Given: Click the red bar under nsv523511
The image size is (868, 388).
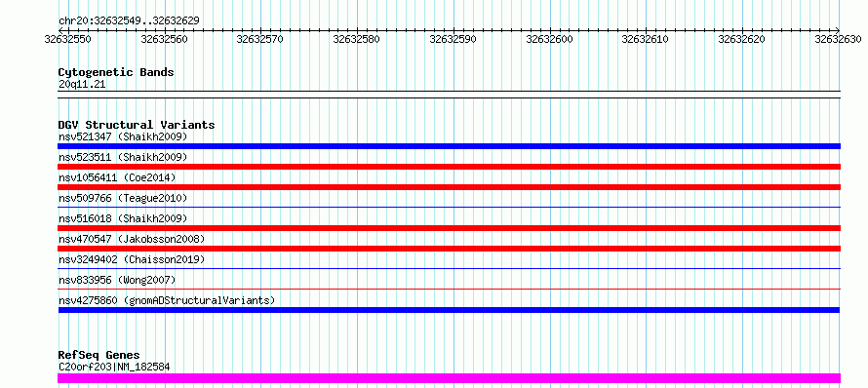Looking at the screenshot, I should pos(449,167).
